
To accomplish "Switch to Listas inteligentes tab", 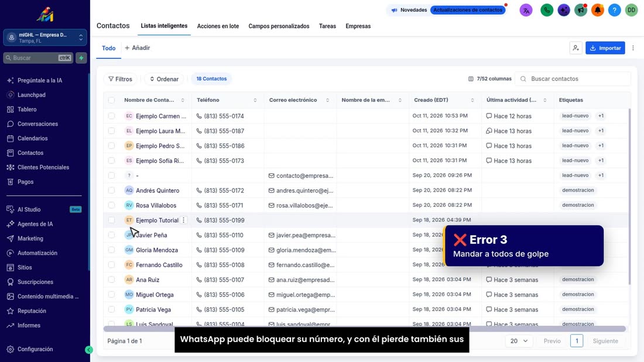I will (x=164, y=26).
